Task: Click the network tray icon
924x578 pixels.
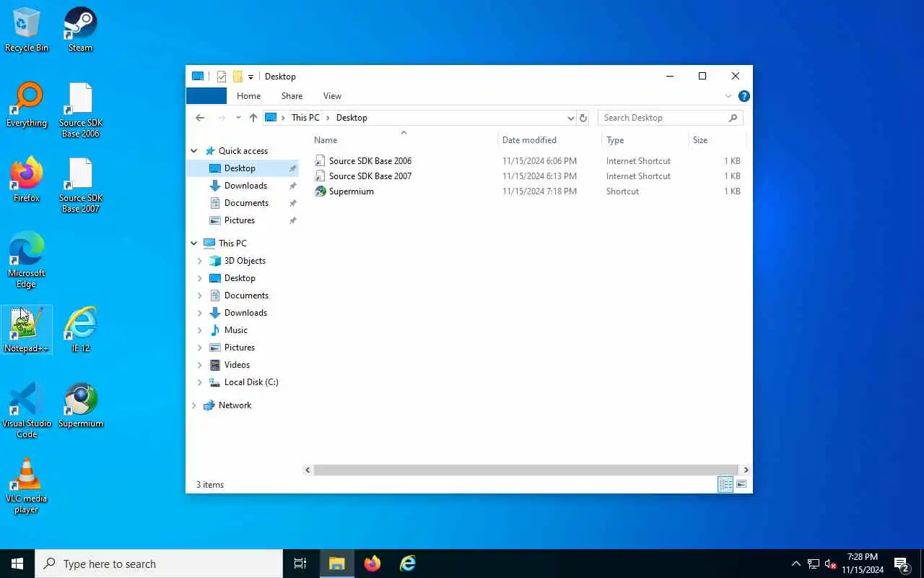Action: [x=813, y=564]
